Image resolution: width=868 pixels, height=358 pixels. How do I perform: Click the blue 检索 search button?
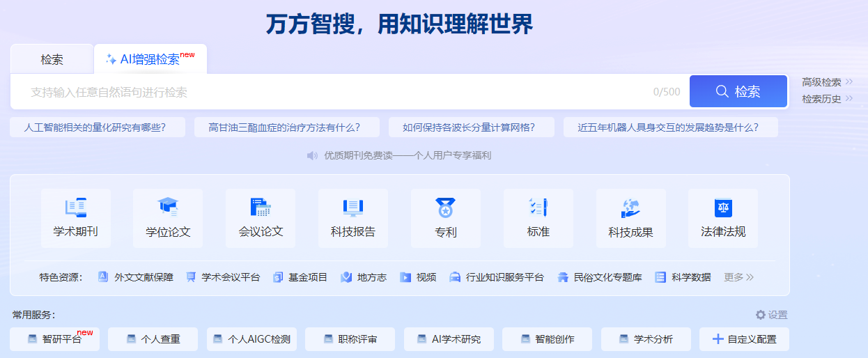point(738,91)
